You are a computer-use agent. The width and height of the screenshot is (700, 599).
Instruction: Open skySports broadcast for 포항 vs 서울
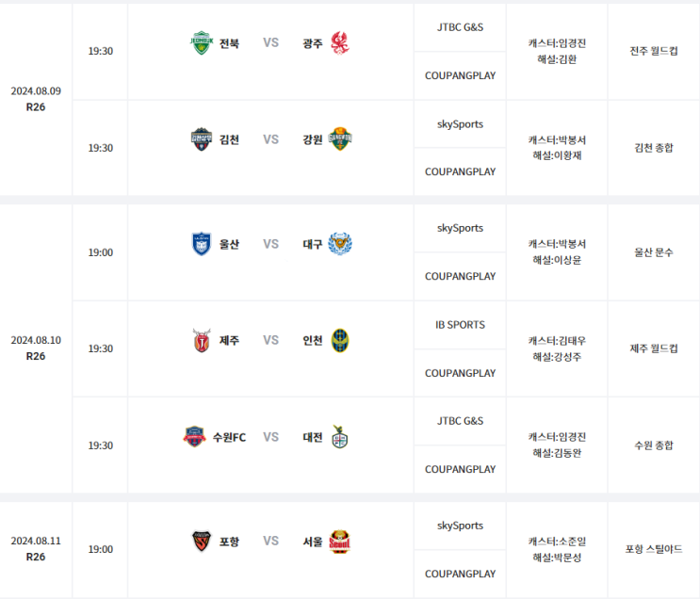pyautogui.click(x=460, y=526)
